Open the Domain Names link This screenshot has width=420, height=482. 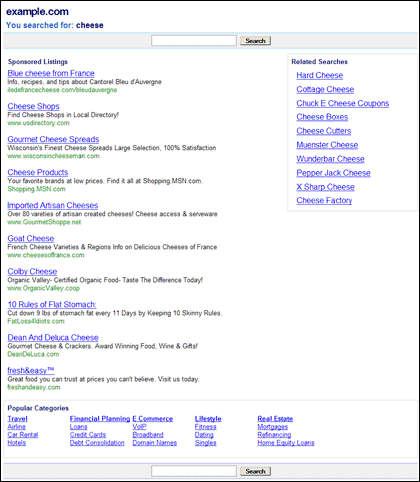point(155,443)
